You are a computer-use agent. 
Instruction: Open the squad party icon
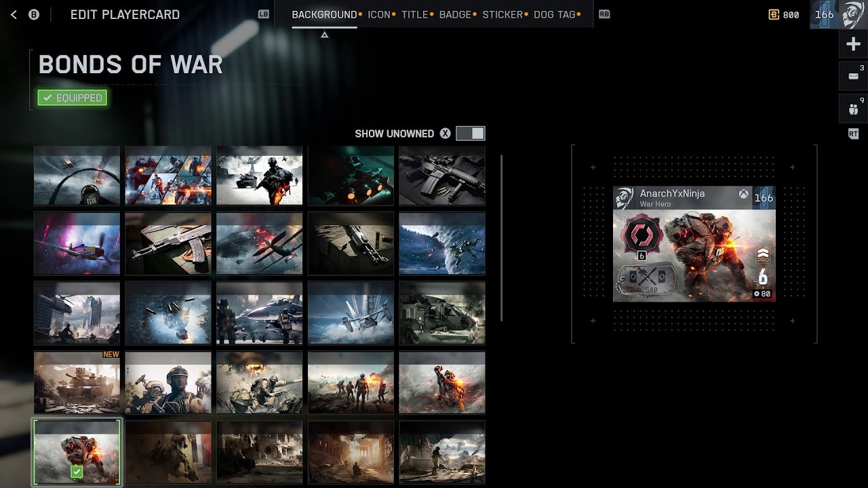(853, 108)
